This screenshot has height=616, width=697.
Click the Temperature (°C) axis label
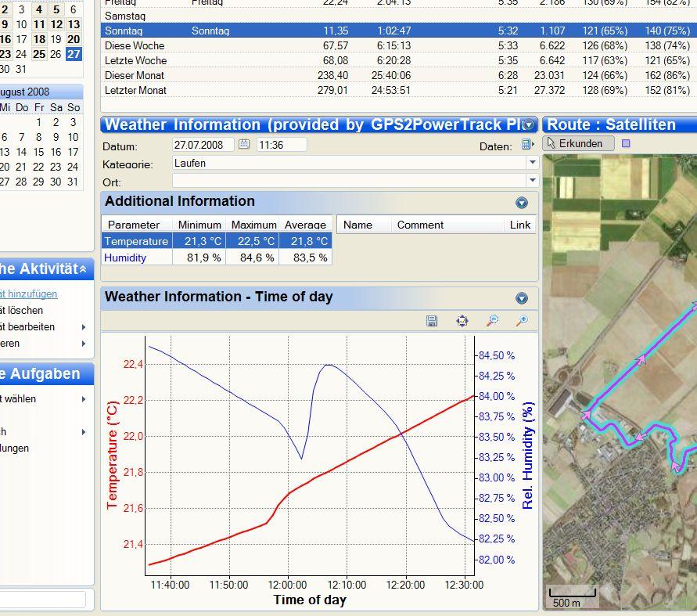point(112,455)
